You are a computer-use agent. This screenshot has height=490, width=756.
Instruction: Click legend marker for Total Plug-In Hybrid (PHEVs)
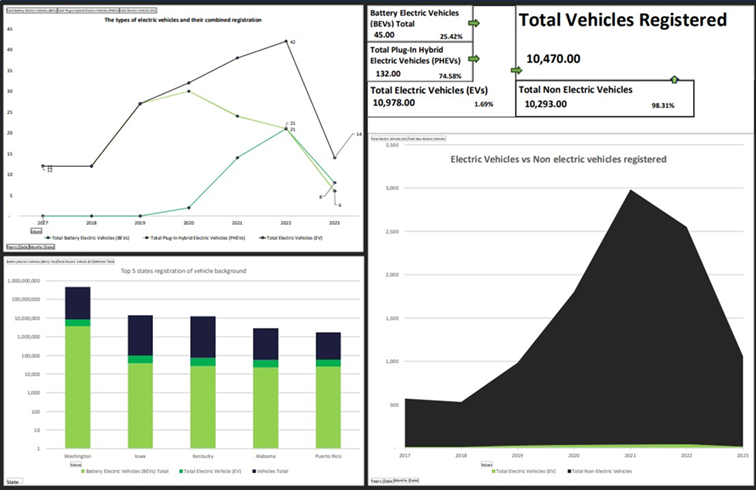point(148,237)
